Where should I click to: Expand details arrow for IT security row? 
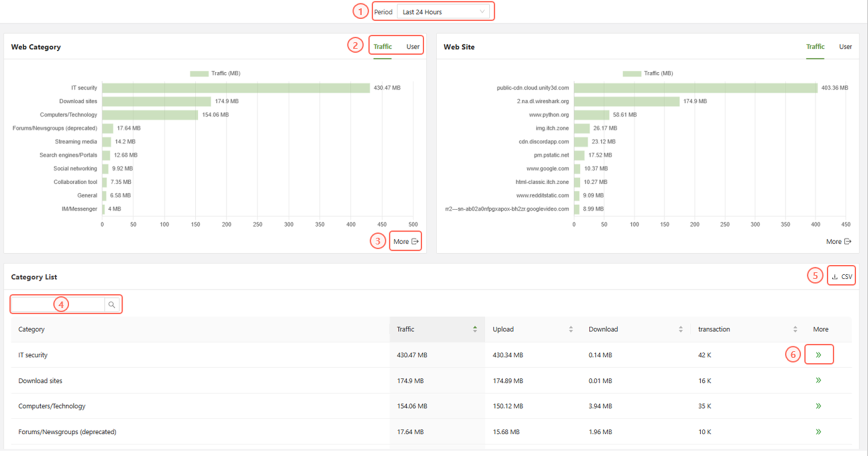(818, 355)
